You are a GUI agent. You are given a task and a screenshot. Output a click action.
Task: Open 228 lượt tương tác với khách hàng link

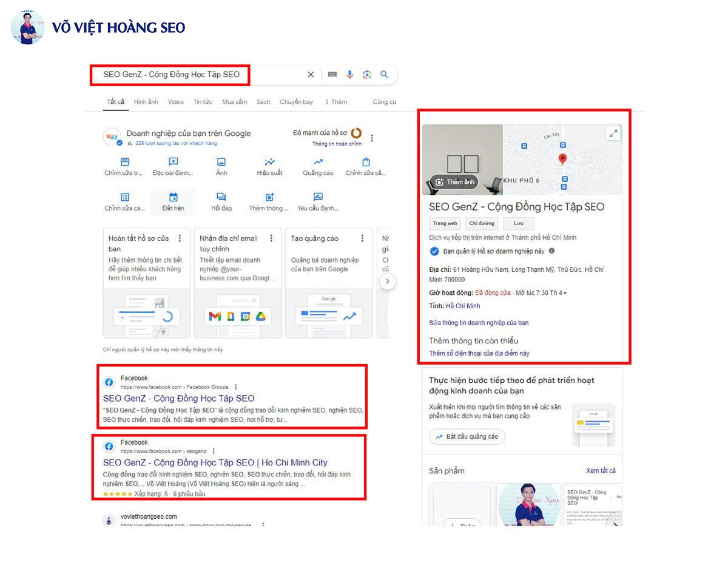176,144
